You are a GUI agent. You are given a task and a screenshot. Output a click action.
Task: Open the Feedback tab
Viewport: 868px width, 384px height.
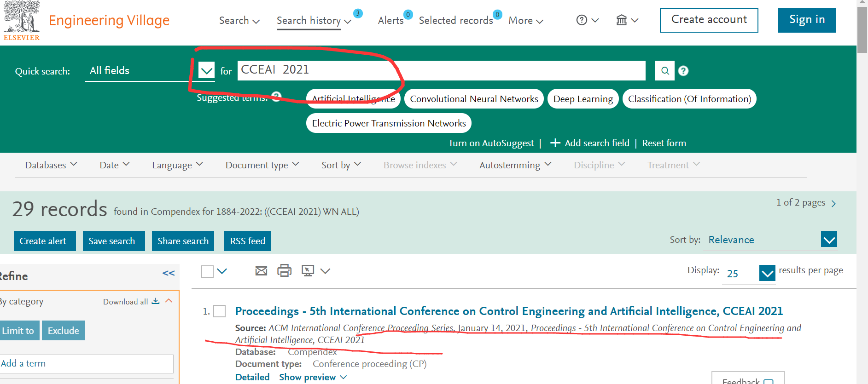[748, 378]
